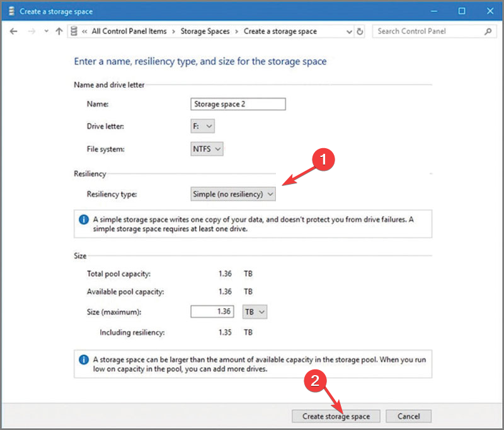Navigate to Storage Spaces breadcrumb
The width and height of the screenshot is (504, 430).
[205, 31]
